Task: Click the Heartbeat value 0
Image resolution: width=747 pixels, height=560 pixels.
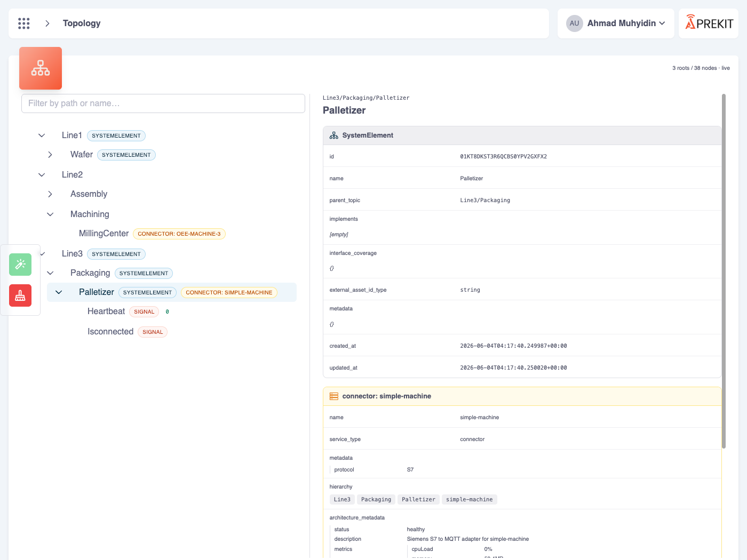Action: pyautogui.click(x=167, y=312)
